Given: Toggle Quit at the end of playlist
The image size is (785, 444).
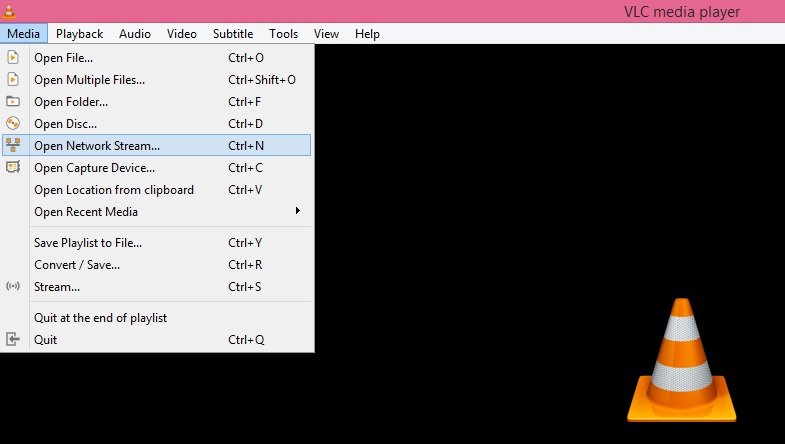Looking at the screenshot, I should coord(157,318).
